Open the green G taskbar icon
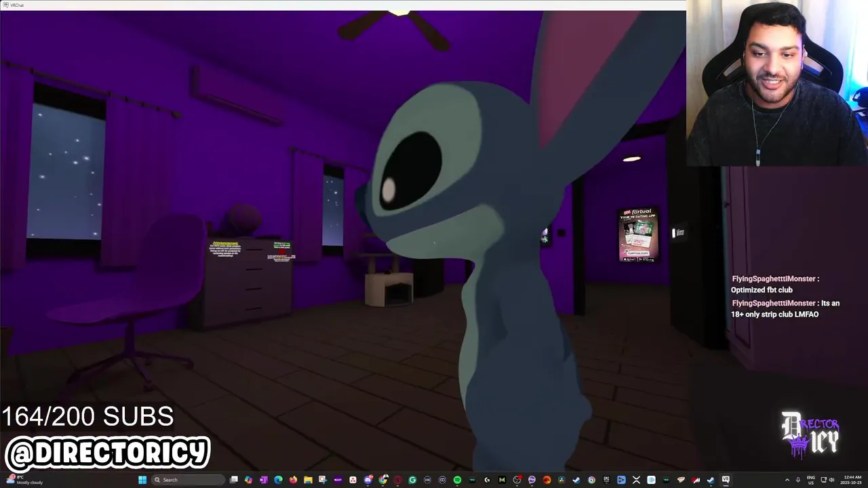This screenshot has height=488, width=868. [412, 480]
